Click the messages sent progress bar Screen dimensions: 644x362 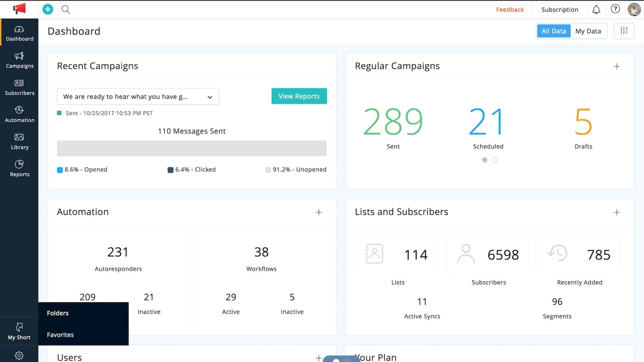pos(192,148)
